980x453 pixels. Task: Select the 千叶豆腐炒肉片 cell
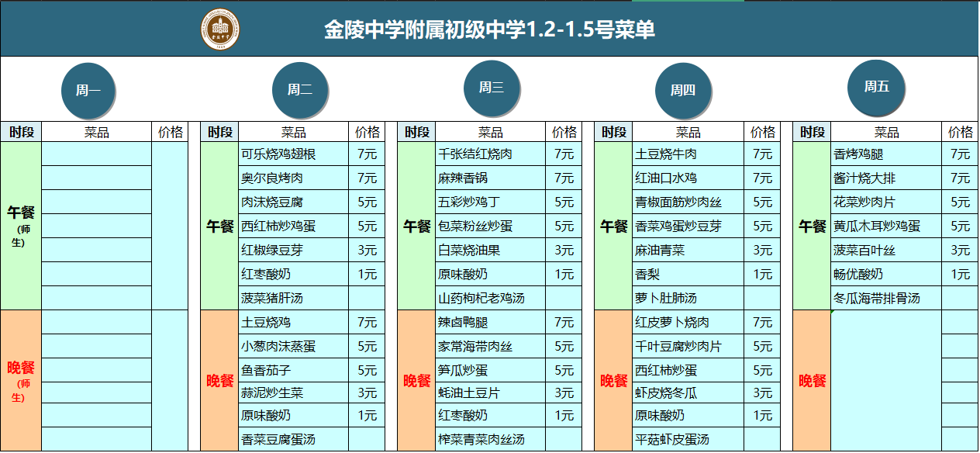pos(688,346)
